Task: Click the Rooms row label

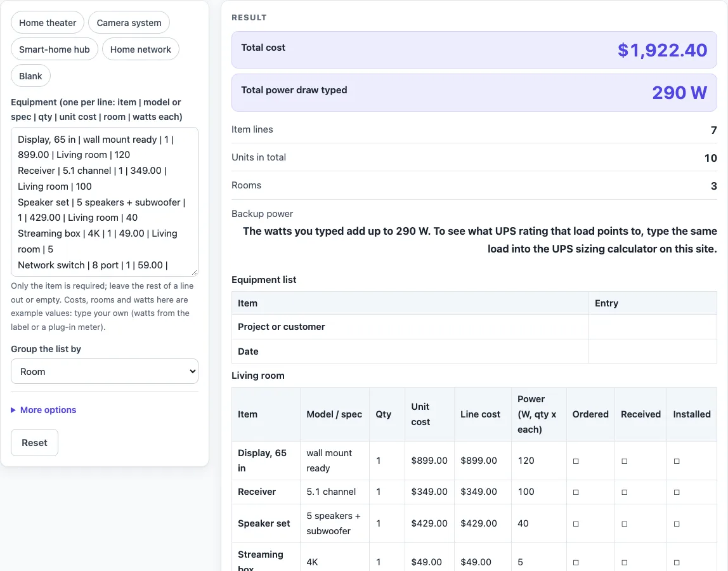Action: 247,185
